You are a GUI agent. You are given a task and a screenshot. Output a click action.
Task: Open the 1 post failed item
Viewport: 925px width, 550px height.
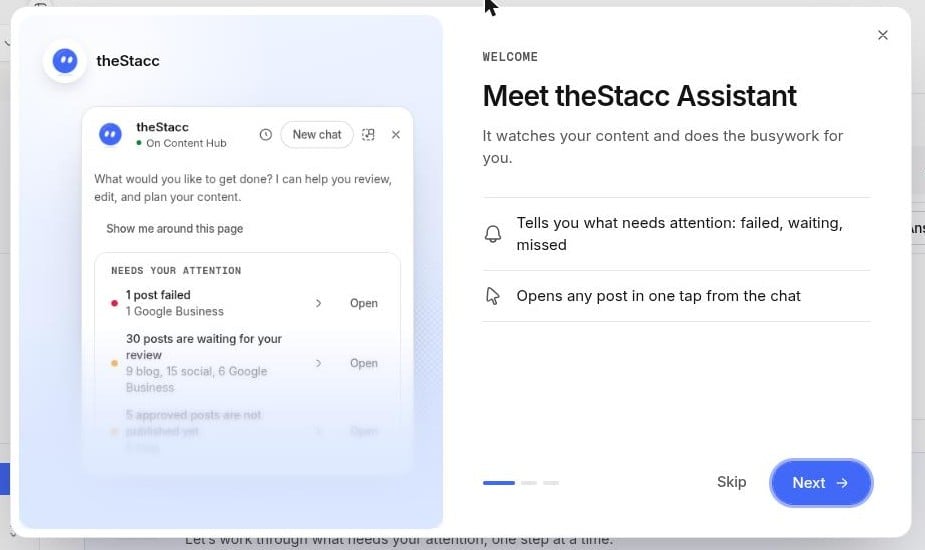click(363, 303)
